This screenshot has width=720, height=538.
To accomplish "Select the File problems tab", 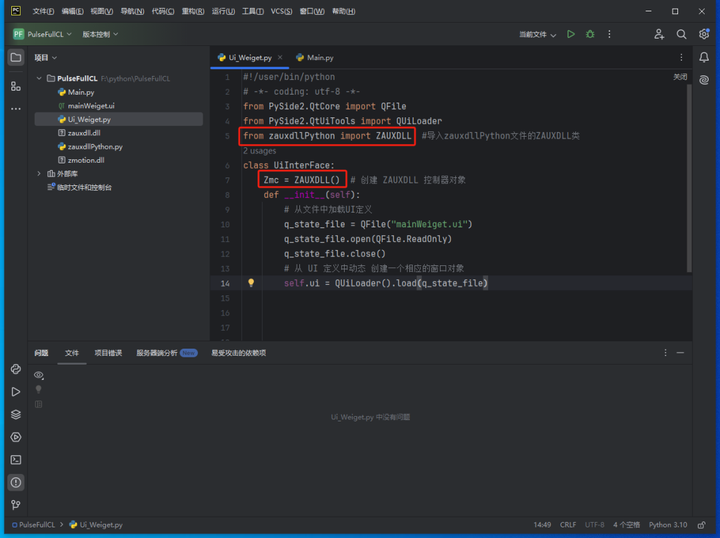I will pos(72,353).
